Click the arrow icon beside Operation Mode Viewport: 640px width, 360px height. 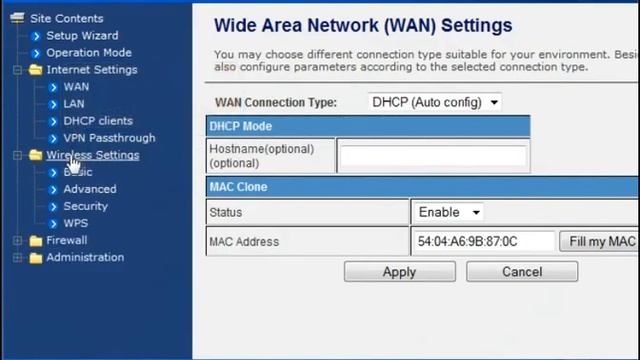[x=36, y=53]
